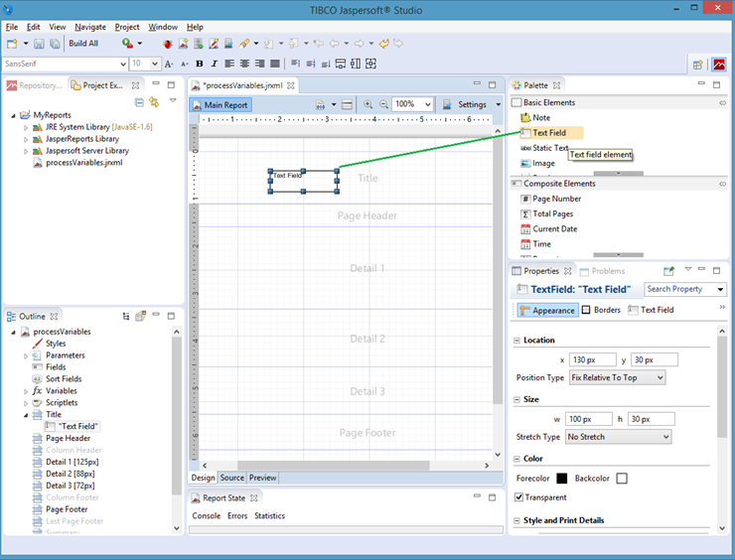Switch to the Borders properties tab
The height and width of the screenshot is (560, 735).
pyautogui.click(x=601, y=310)
